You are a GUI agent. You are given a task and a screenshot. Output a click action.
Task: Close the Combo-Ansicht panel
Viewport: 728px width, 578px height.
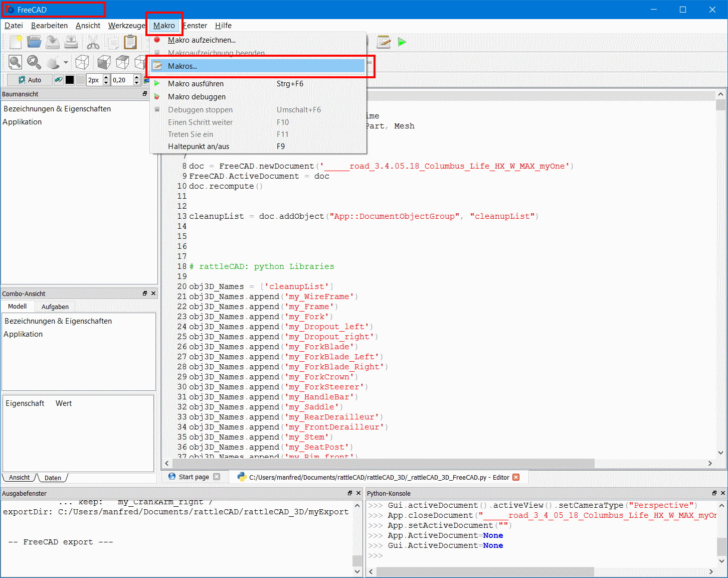[153, 294]
